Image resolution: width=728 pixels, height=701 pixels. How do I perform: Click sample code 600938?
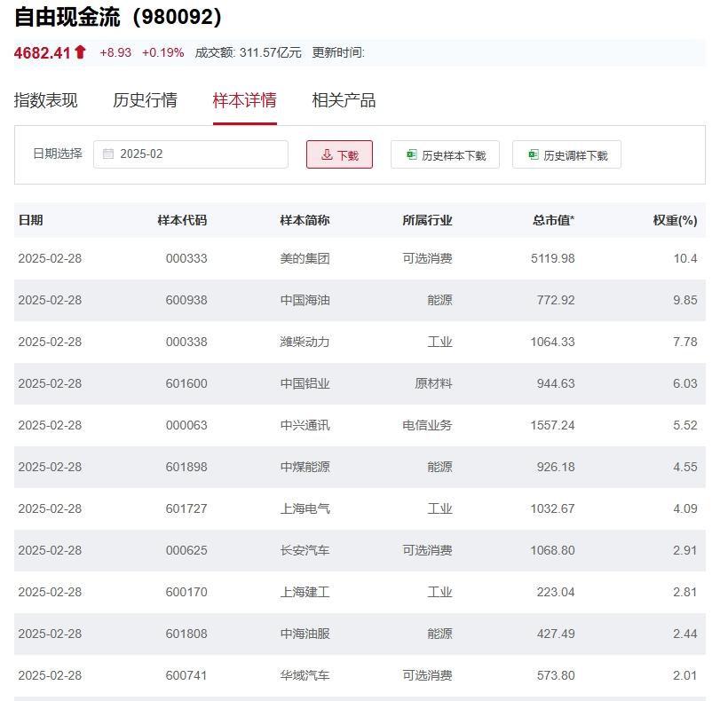(186, 300)
